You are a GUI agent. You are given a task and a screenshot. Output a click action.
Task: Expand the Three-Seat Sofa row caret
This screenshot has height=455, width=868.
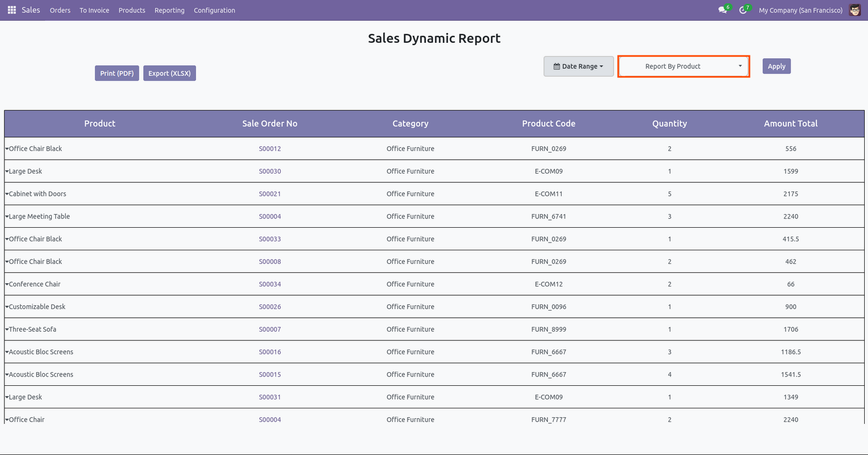pos(7,330)
